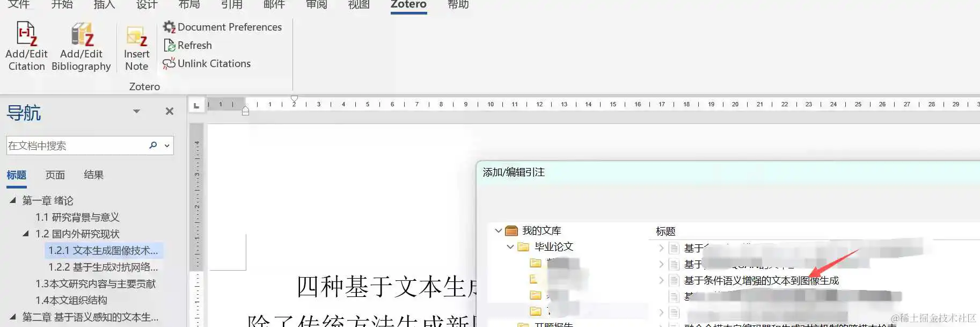Image resolution: width=980 pixels, height=327 pixels.
Task: Switch to the 标题 navigation tab
Action: (16, 175)
